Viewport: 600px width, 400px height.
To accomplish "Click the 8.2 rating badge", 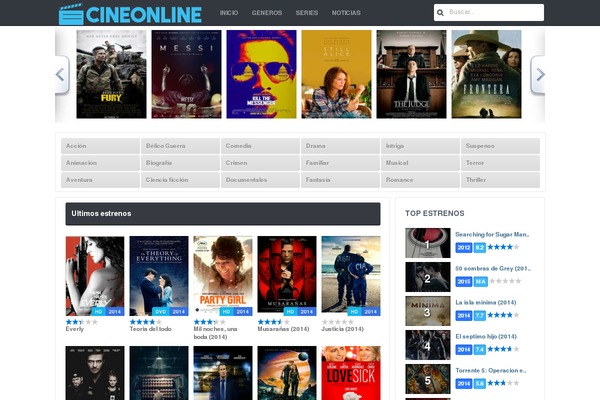I will [x=479, y=247].
